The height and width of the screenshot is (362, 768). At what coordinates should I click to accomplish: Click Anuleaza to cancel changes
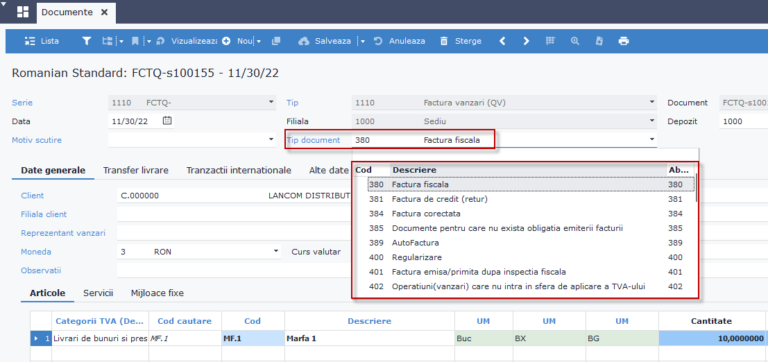[400, 41]
